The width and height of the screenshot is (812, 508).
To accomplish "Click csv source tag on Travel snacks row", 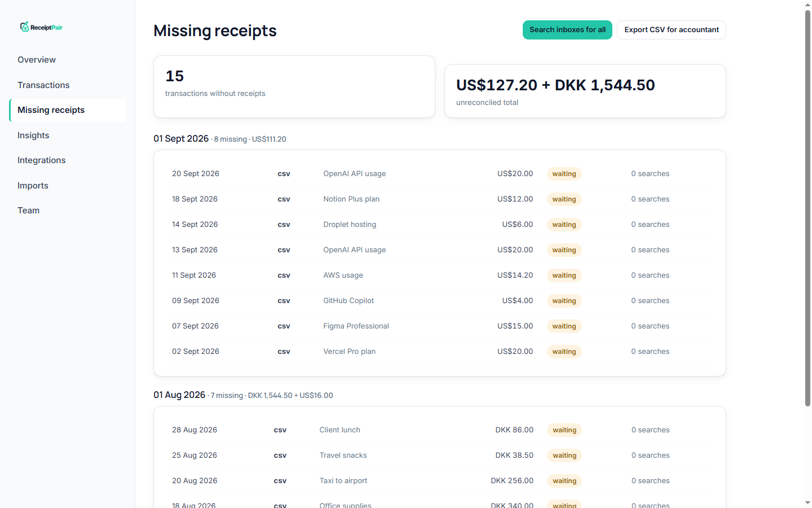I will pyautogui.click(x=280, y=456).
